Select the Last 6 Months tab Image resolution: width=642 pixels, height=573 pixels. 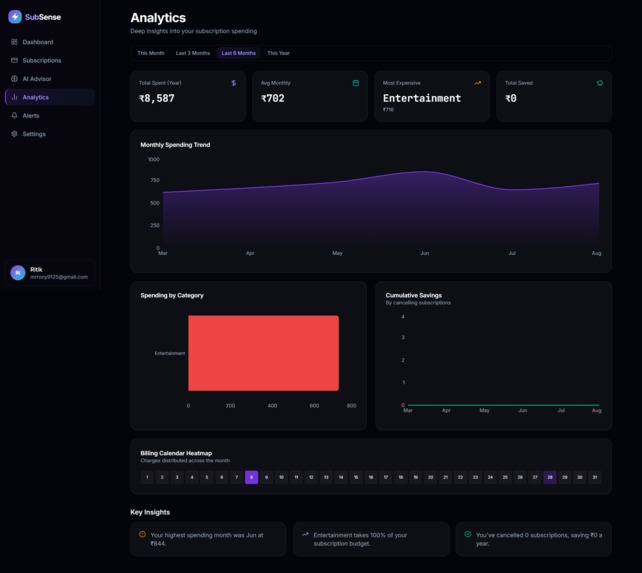click(x=239, y=53)
